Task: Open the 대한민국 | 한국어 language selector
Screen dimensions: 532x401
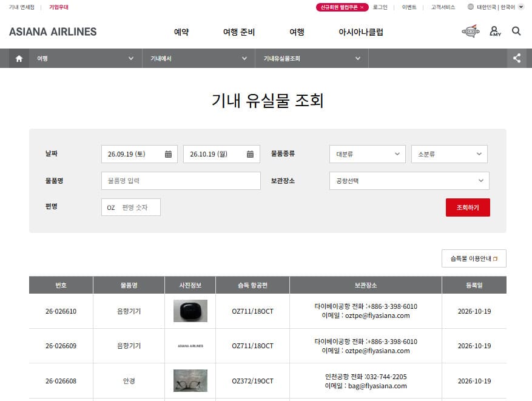Action: [500, 7]
